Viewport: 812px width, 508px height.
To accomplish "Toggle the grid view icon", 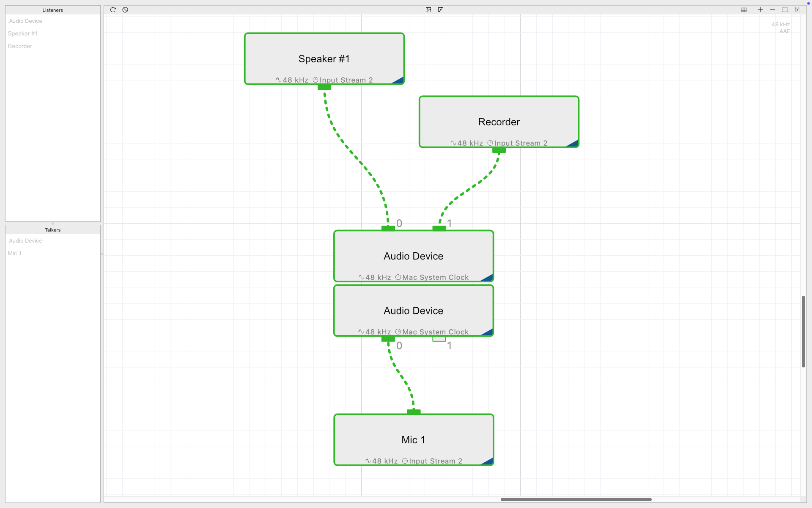I will coord(744,10).
